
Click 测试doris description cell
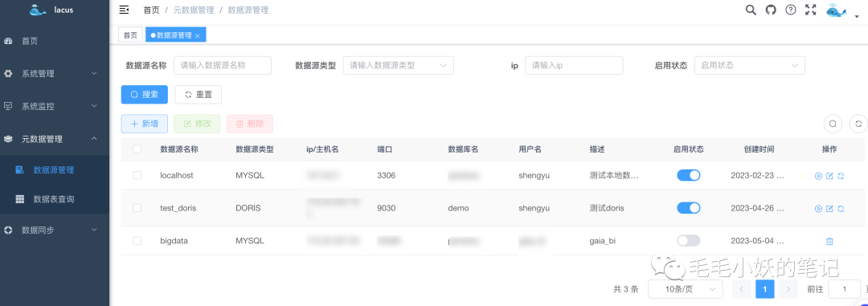pyautogui.click(x=607, y=208)
